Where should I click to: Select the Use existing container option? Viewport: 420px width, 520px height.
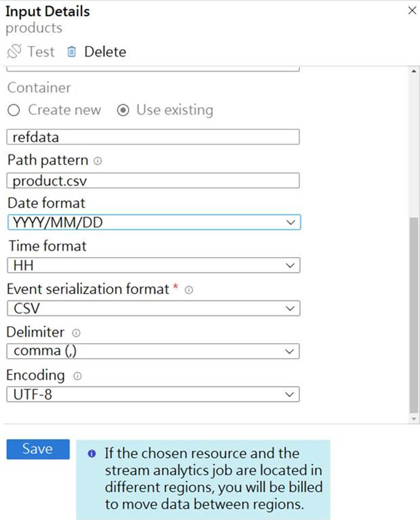click(123, 110)
